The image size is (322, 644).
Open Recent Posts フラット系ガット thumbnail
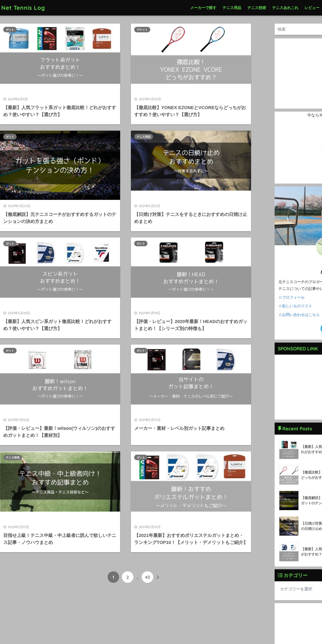click(x=289, y=449)
